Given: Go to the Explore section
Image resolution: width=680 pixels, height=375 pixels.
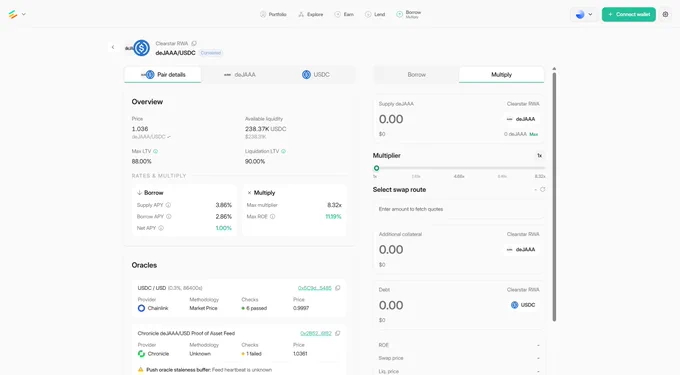Looking at the screenshot, I should pyautogui.click(x=311, y=14).
